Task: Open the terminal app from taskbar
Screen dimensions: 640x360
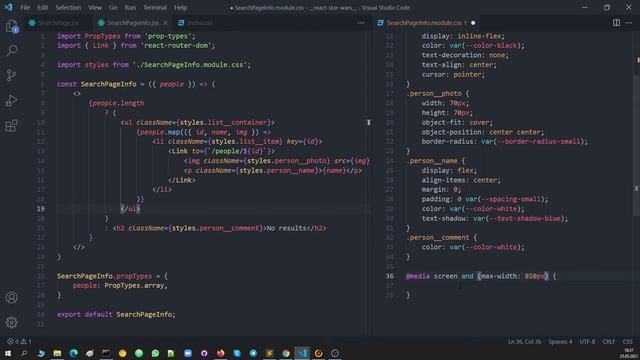Action: point(106,353)
